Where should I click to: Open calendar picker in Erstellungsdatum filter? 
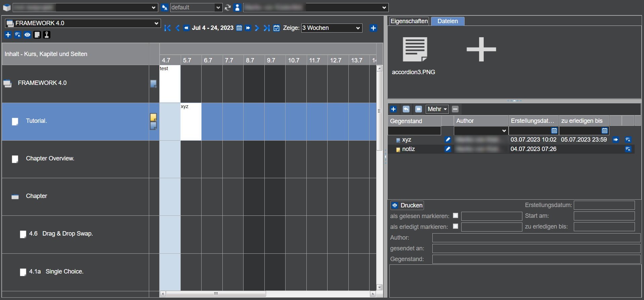pyautogui.click(x=554, y=131)
